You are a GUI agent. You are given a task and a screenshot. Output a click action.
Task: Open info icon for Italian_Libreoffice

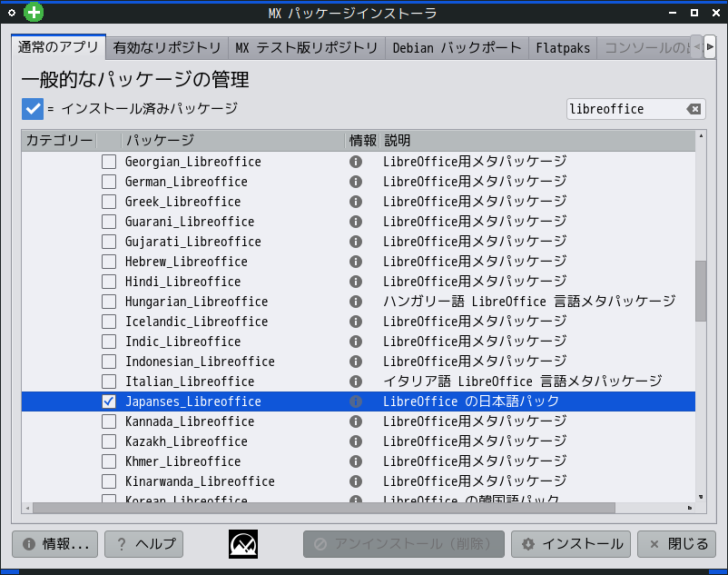point(356,382)
